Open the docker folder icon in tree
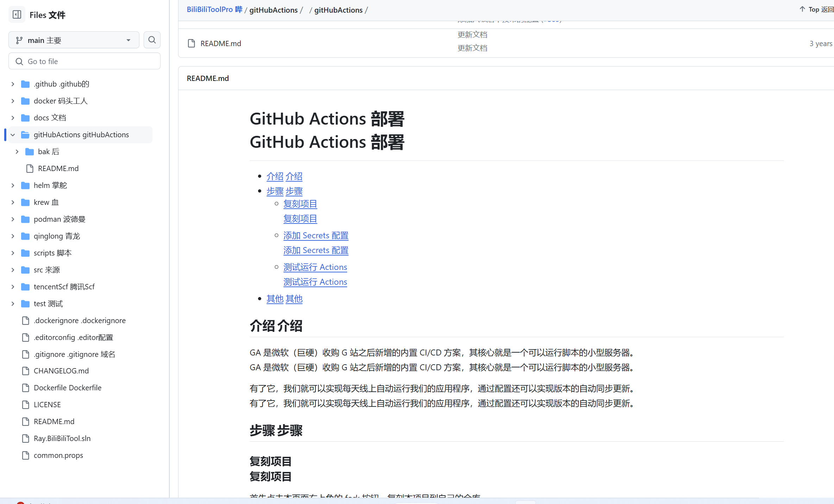 (25, 101)
